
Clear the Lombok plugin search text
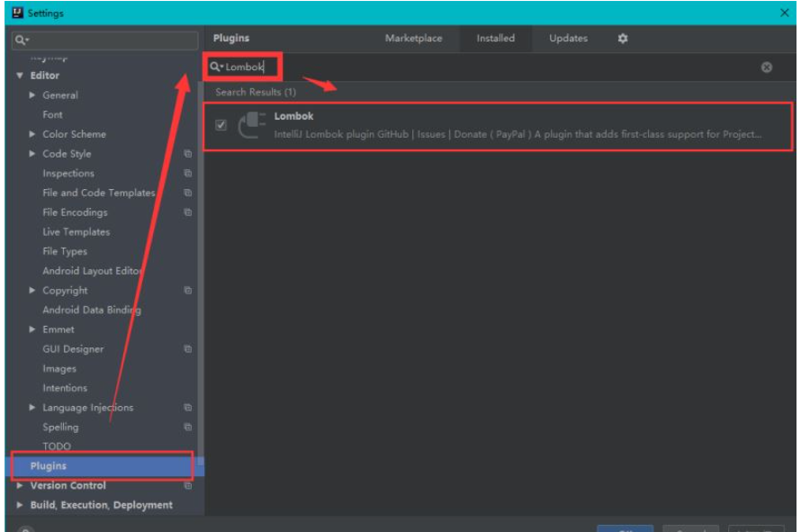[x=766, y=67]
